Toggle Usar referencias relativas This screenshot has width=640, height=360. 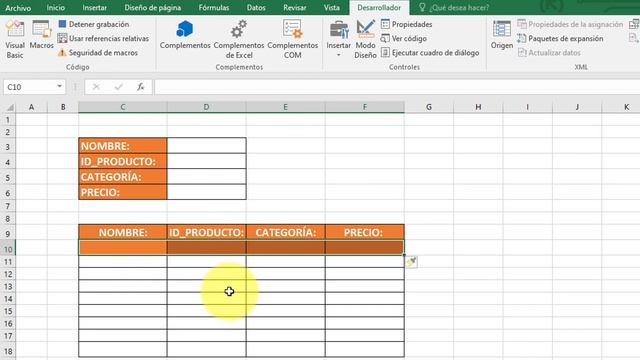(x=103, y=38)
